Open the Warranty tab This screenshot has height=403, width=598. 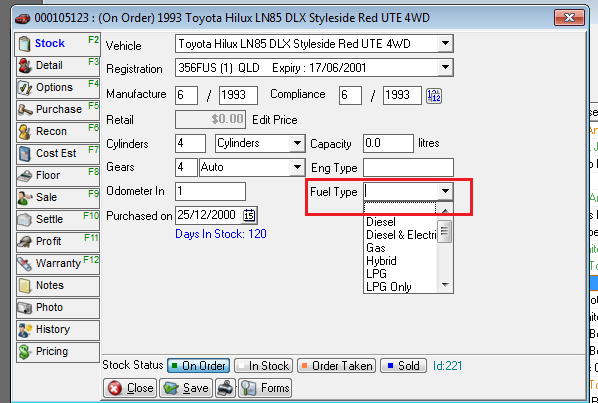coord(58,264)
